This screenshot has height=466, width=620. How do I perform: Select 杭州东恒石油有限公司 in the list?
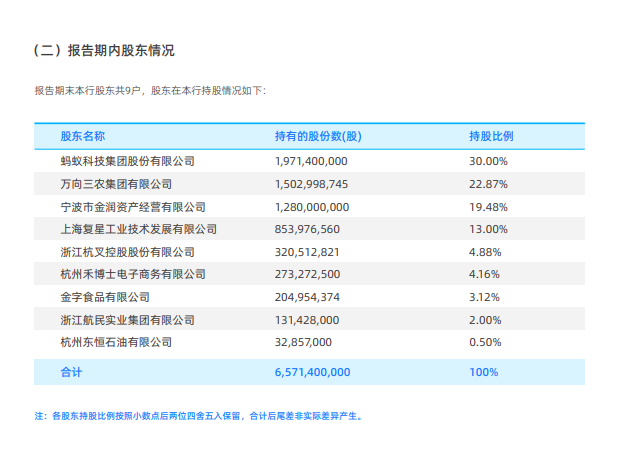pyautogui.click(x=116, y=342)
